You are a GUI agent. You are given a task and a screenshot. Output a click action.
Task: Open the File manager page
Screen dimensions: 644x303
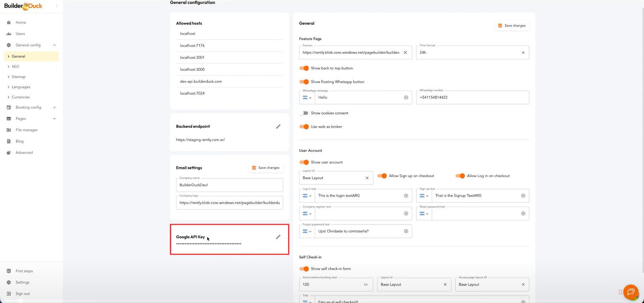tap(27, 130)
